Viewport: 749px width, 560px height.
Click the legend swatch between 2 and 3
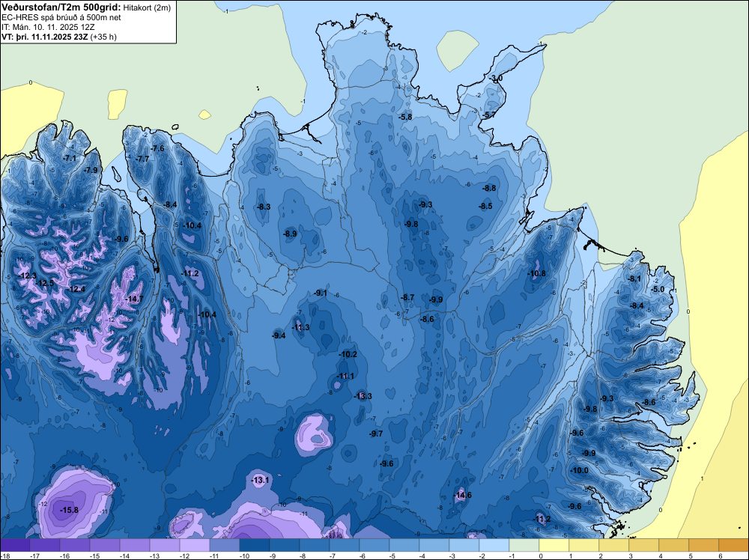[614, 545]
